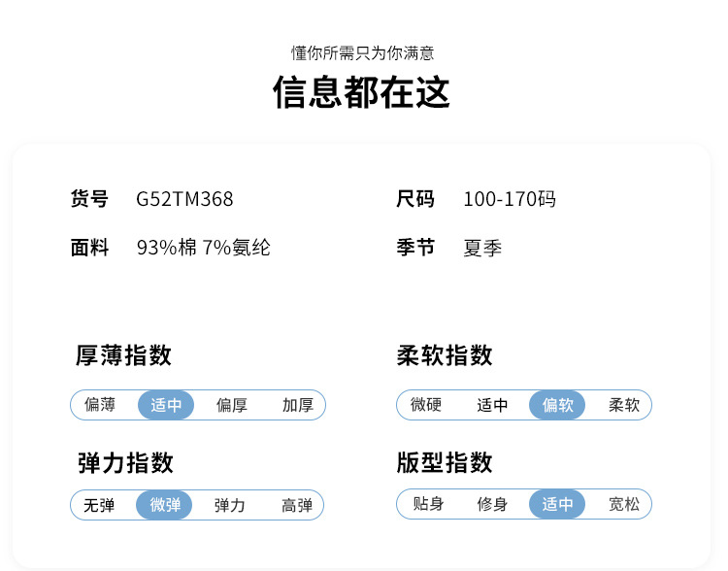The image size is (728, 571).
Task: Click item number G52TM368
Action: [x=184, y=199]
